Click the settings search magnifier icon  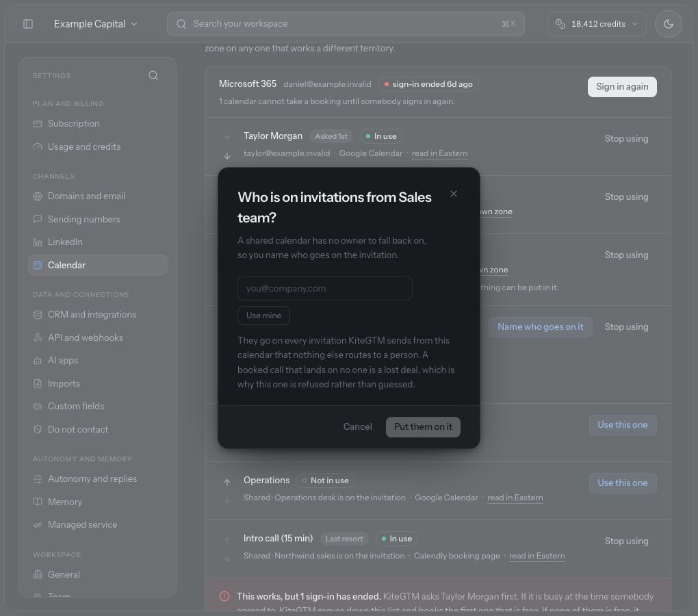tap(153, 76)
